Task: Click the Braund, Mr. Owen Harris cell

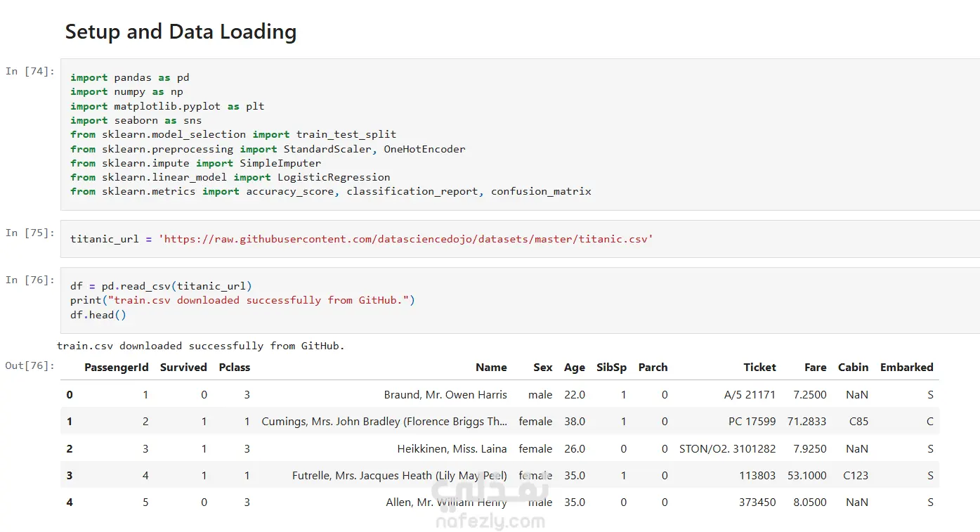Action: (445, 395)
